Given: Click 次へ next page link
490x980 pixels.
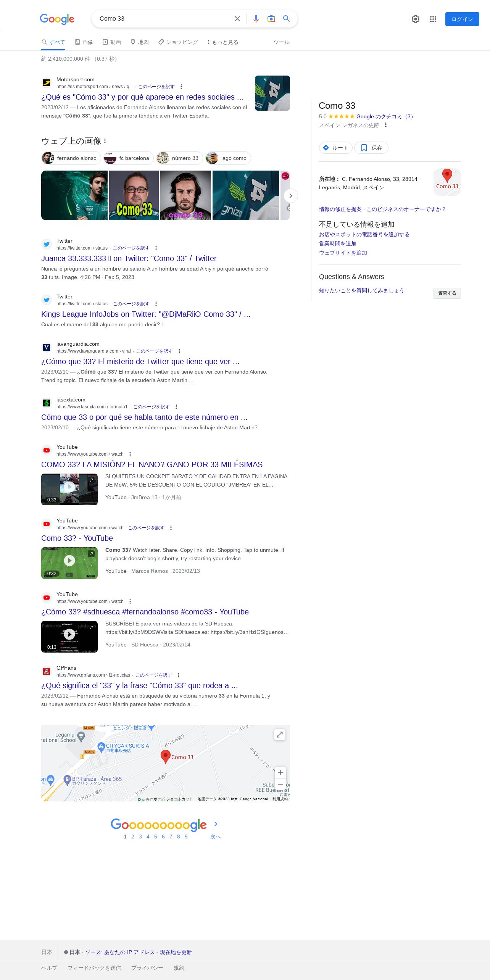Looking at the screenshot, I should coord(216,837).
